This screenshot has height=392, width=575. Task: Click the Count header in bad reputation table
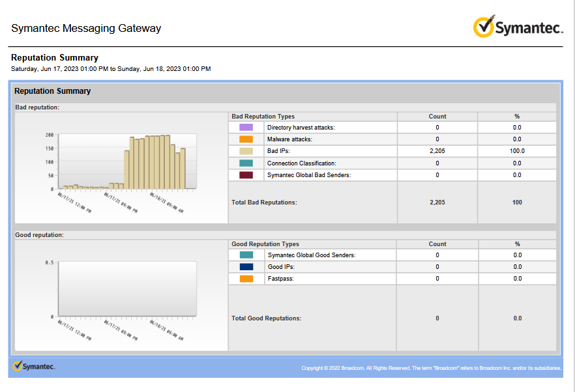coord(437,116)
